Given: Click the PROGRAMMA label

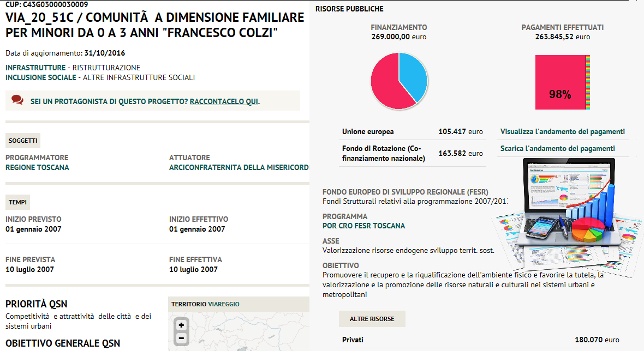Looking at the screenshot, I should tap(345, 216).
